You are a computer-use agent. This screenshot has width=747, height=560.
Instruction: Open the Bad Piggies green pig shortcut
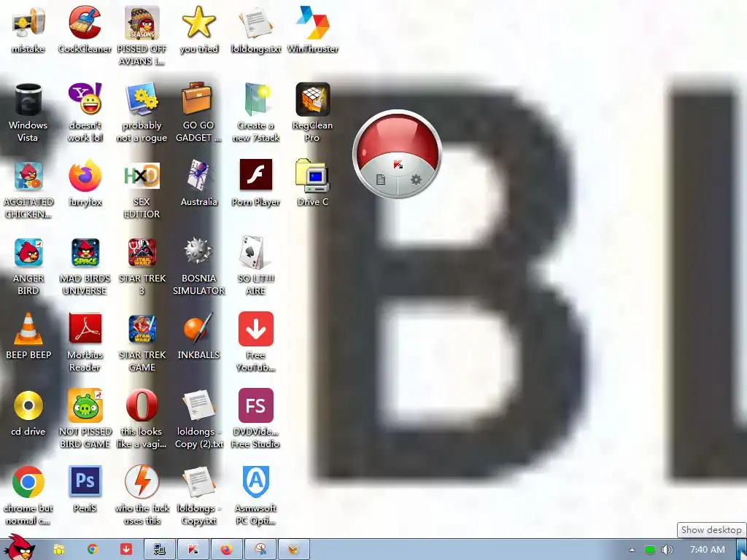[x=85, y=405]
